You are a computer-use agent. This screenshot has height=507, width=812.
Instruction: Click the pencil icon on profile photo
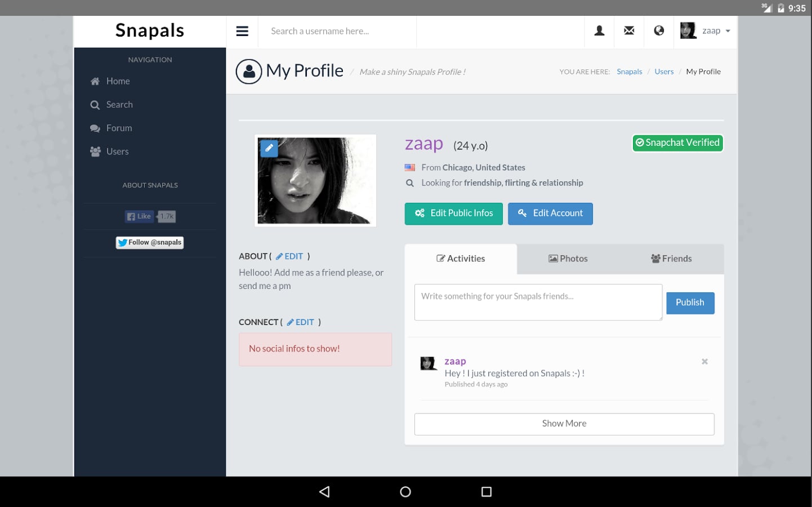point(269,148)
